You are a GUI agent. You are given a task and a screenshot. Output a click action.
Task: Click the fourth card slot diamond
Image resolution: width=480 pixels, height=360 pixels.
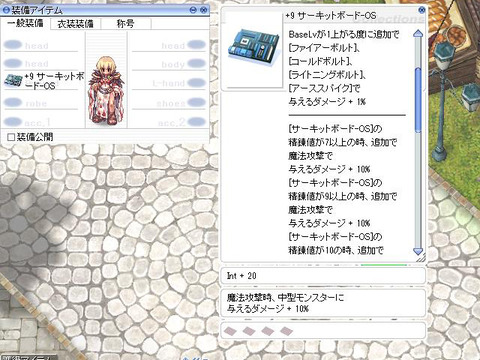tap(287, 331)
